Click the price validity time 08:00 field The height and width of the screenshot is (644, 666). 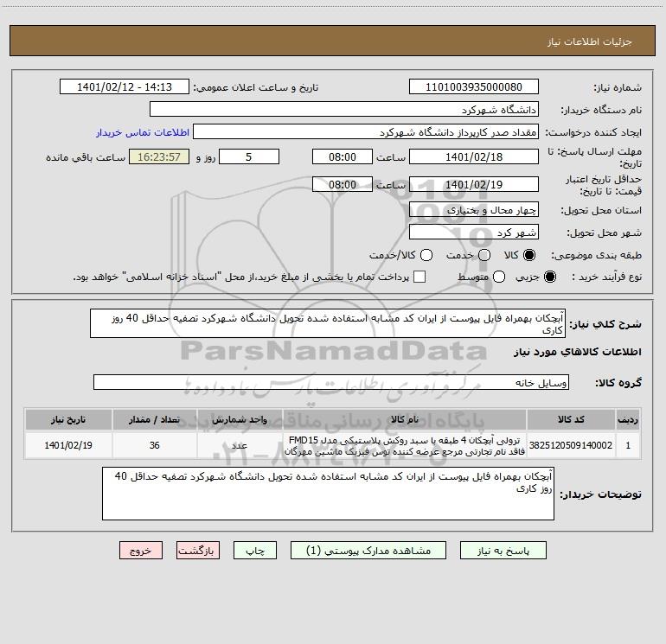coord(343,184)
